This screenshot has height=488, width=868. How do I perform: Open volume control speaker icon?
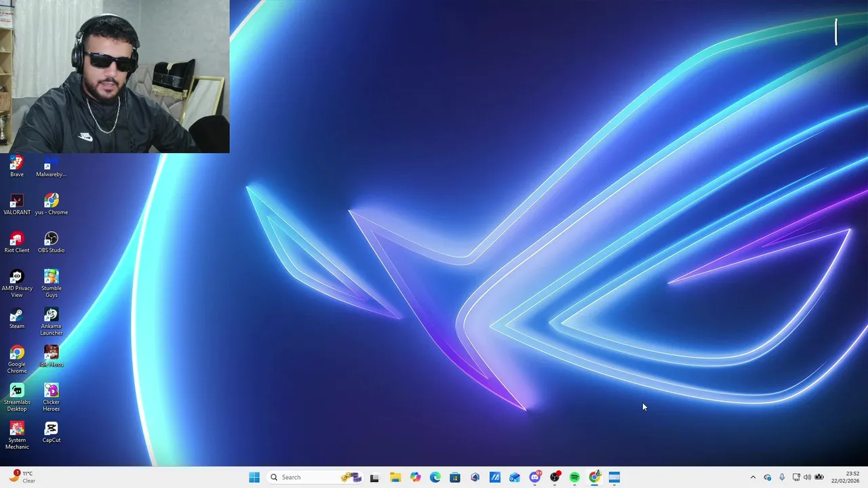(807, 477)
